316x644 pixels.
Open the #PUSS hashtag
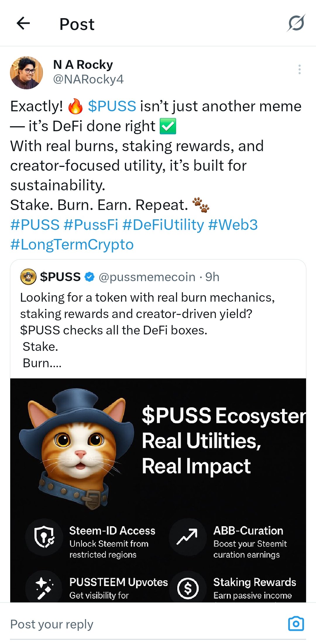(35, 225)
